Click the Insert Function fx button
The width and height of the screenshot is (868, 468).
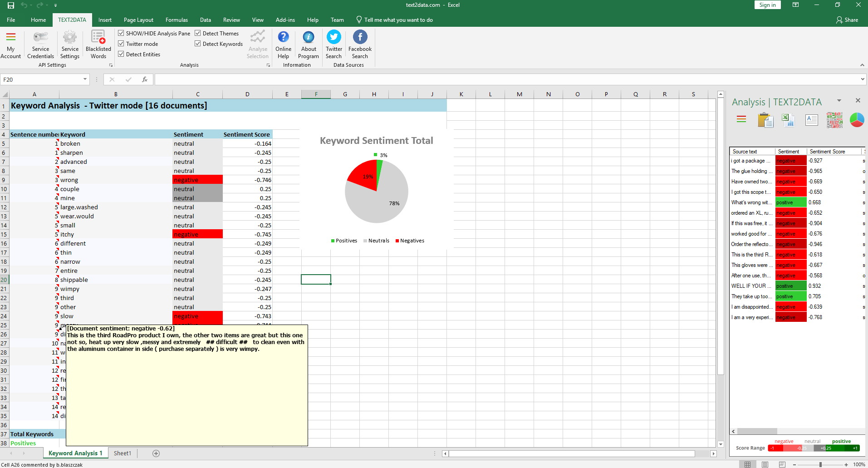[145, 79]
